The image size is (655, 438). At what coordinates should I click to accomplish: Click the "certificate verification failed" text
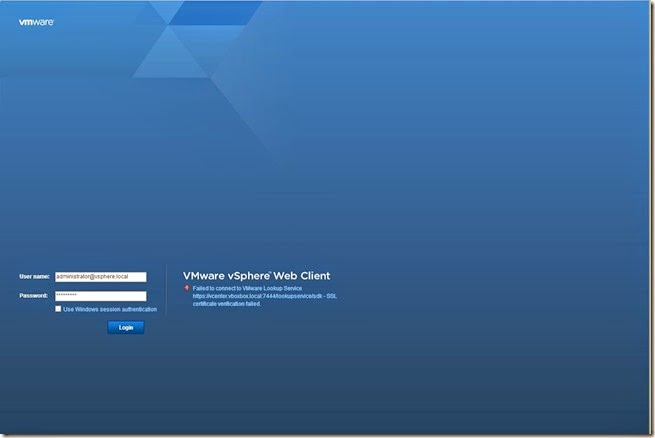click(x=226, y=304)
